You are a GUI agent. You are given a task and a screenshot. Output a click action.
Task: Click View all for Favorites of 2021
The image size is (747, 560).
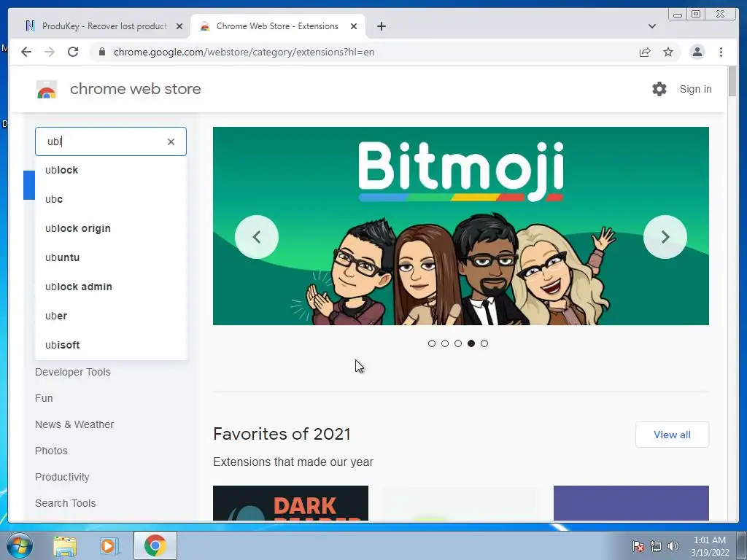point(672,435)
